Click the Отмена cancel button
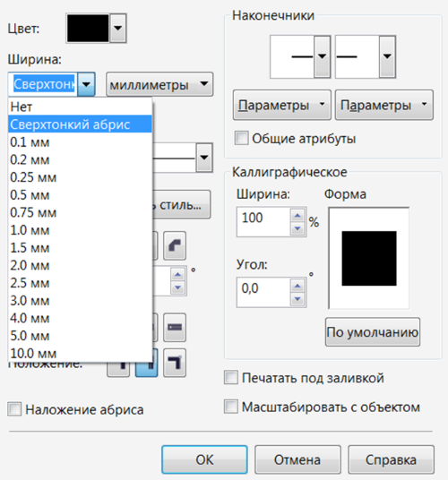 pos(297,459)
